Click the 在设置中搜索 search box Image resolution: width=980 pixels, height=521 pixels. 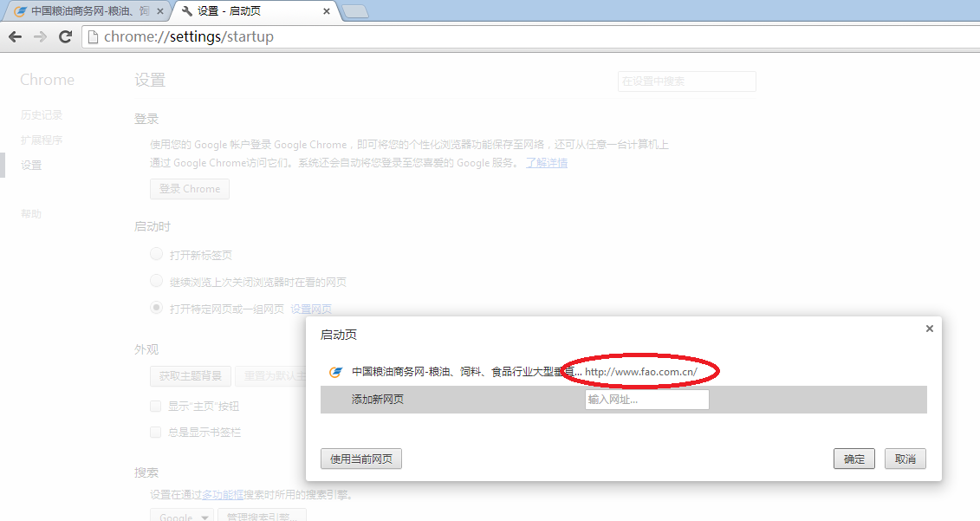[687, 81]
